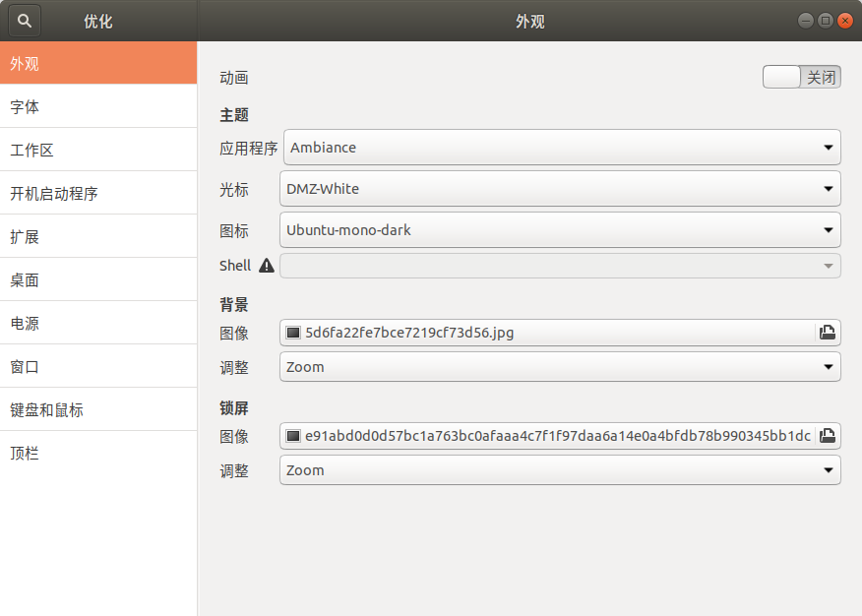Screen dimensions: 862x616
Task: Select 字体 in the sidebar
Action: 98,106
